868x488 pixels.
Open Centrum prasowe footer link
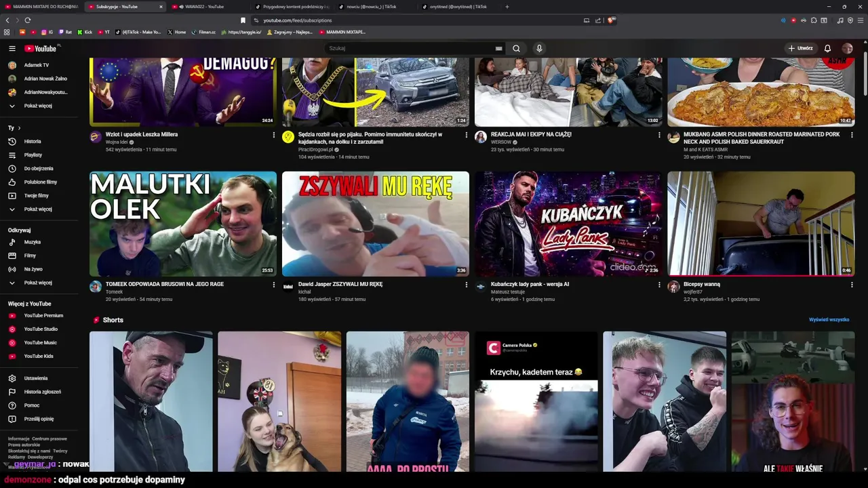coord(50,439)
